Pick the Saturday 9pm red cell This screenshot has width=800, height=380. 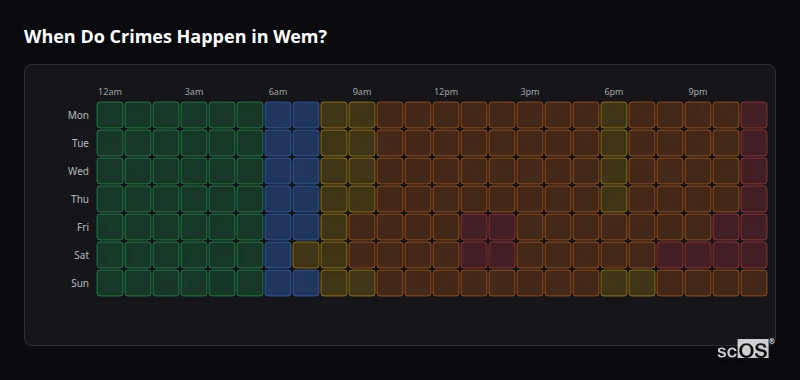point(698,255)
